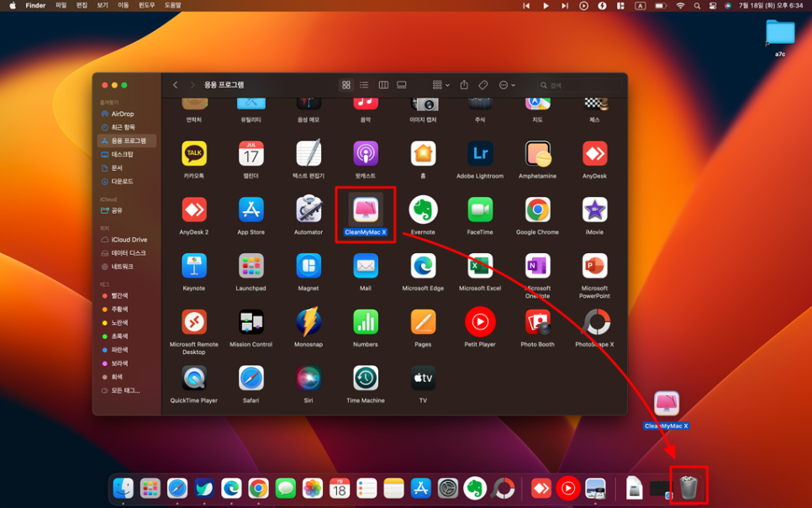Select the Microsoft PowerPoint app icon
Viewport: 812px width, 508px height.
tap(594, 266)
